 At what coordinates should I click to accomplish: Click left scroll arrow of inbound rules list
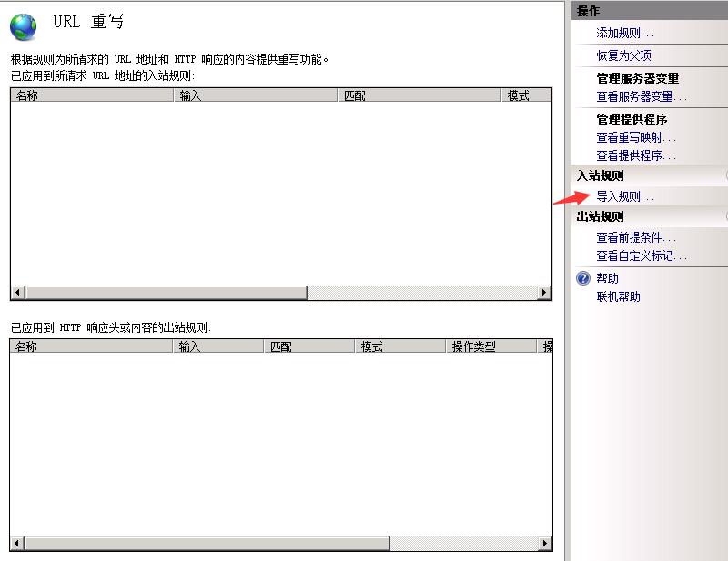point(17,293)
